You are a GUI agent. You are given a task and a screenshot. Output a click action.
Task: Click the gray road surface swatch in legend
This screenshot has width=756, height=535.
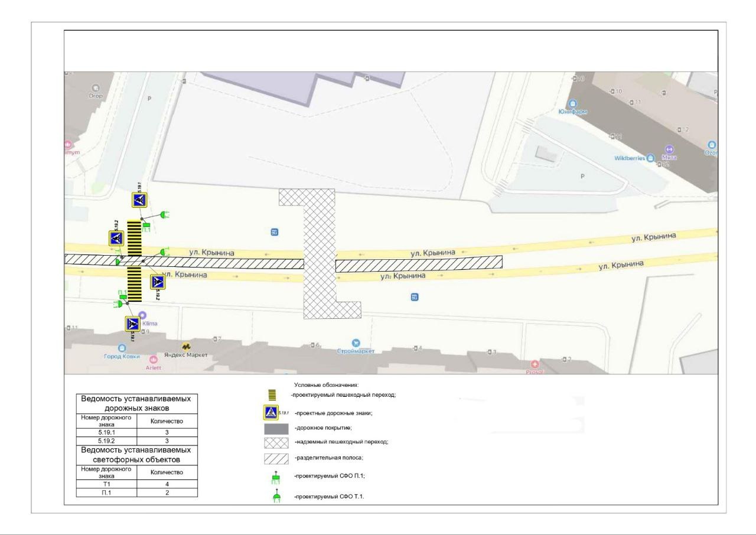pyautogui.click(x=277, y=428)
